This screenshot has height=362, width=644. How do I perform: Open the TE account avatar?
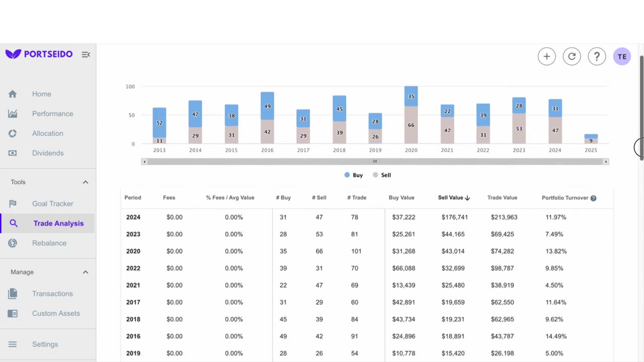[x=622, y=56]
